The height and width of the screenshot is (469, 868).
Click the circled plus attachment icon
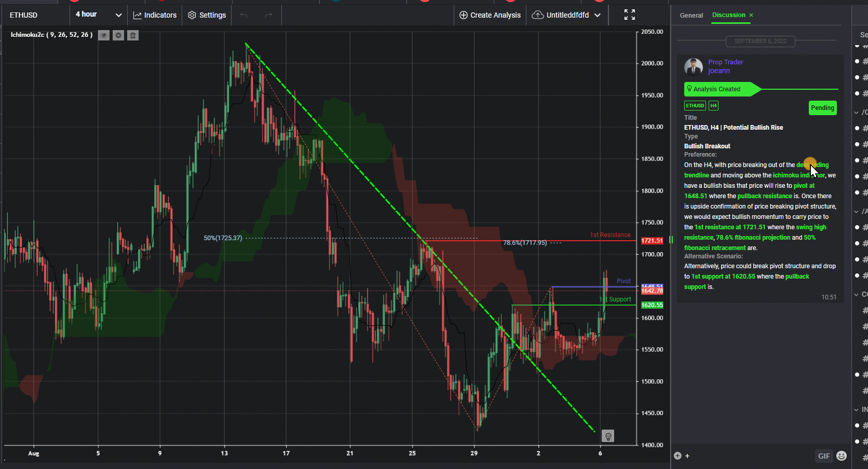(x=677, y=456)
